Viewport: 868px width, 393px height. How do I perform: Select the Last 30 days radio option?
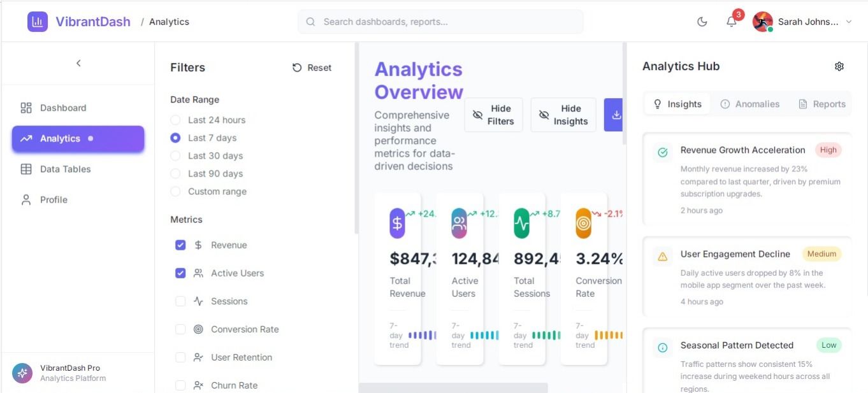175,156
